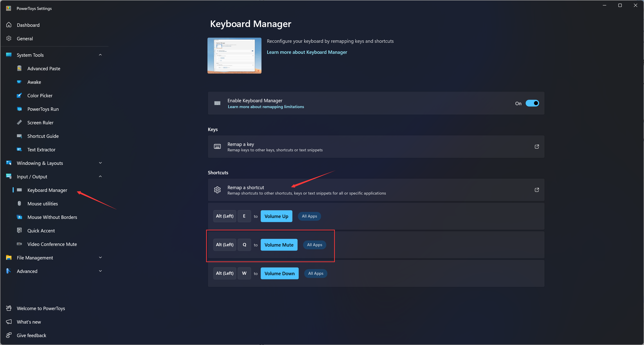Open the Dashboard page
644x345 pixels.
pyautogui.click(x=28, y=25)
